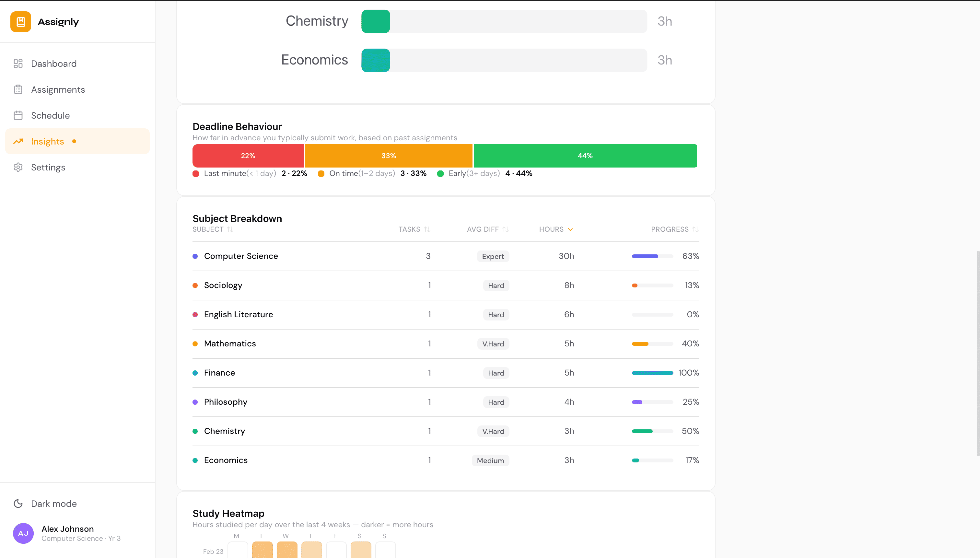Image resolution: width=980 pixels, height=558 pixels.
Task: Click the Assignments clipboard icon
Action: [18, 89]
